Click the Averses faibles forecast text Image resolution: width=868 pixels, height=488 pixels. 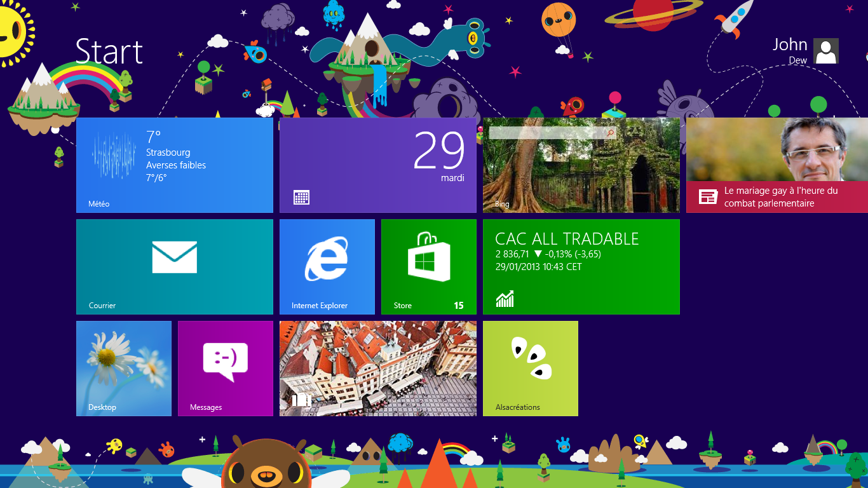[176, 165]
